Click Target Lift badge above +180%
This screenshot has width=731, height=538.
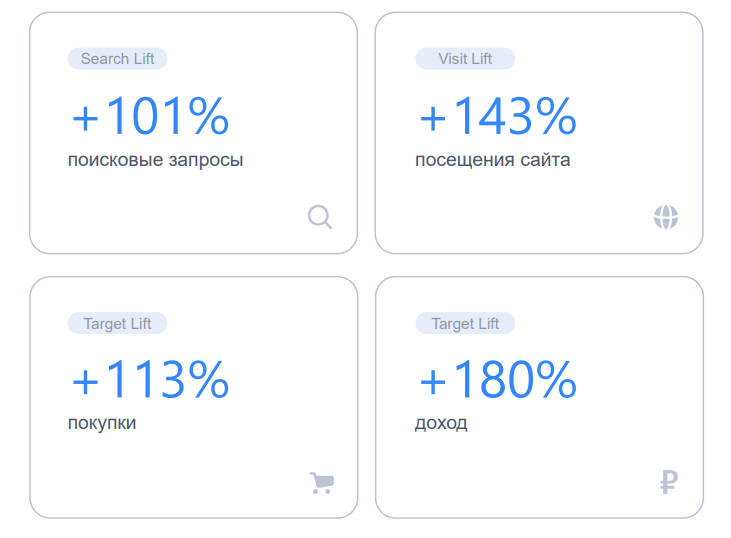pyautogui.click(x=465, y=323)
